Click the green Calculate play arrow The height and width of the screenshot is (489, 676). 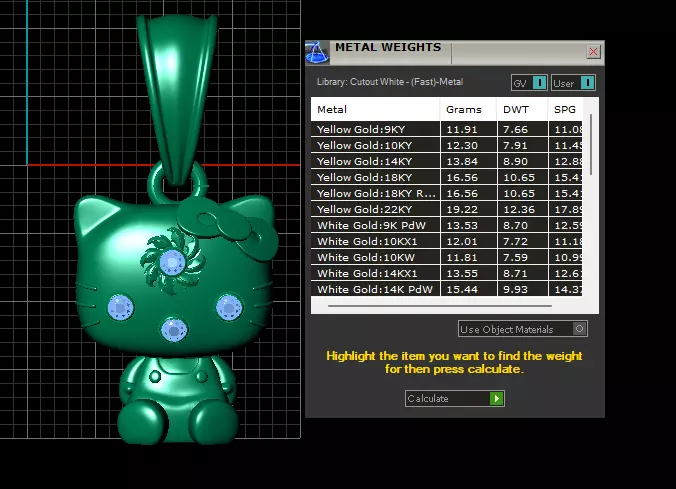497,398
